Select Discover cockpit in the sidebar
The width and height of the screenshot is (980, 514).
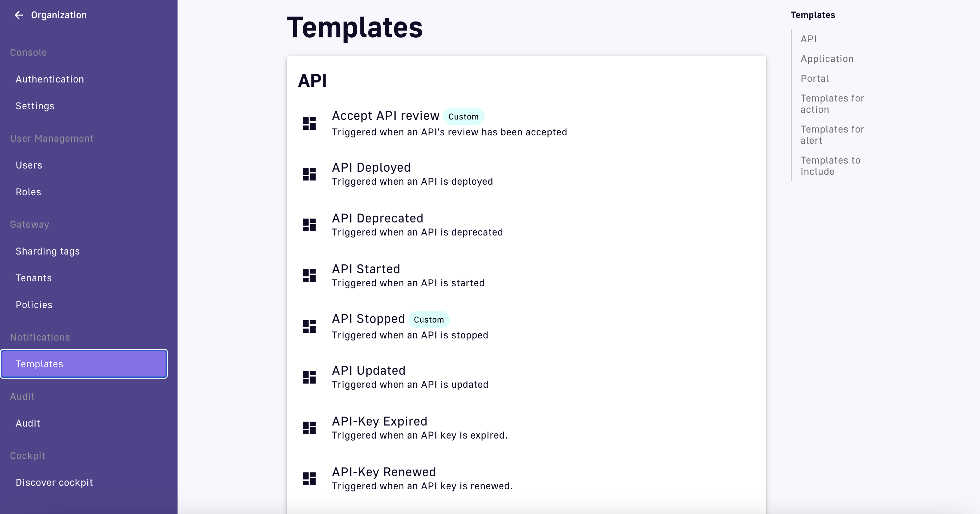(x=54, y=482)
